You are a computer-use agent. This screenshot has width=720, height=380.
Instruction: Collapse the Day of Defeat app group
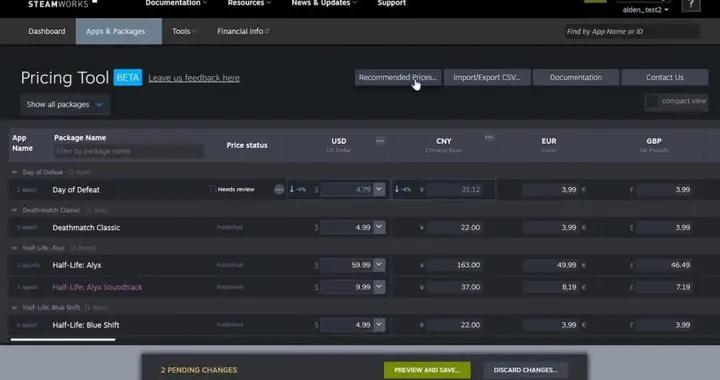click(x=14, y=173)
